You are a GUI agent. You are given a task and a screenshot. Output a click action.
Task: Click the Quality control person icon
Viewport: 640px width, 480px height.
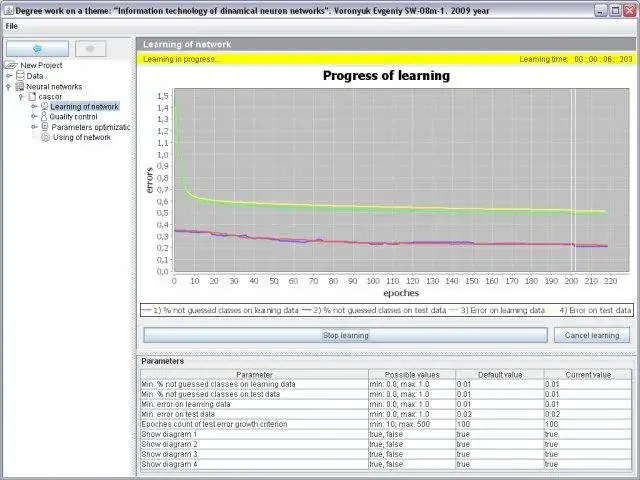tap(44, 117)
